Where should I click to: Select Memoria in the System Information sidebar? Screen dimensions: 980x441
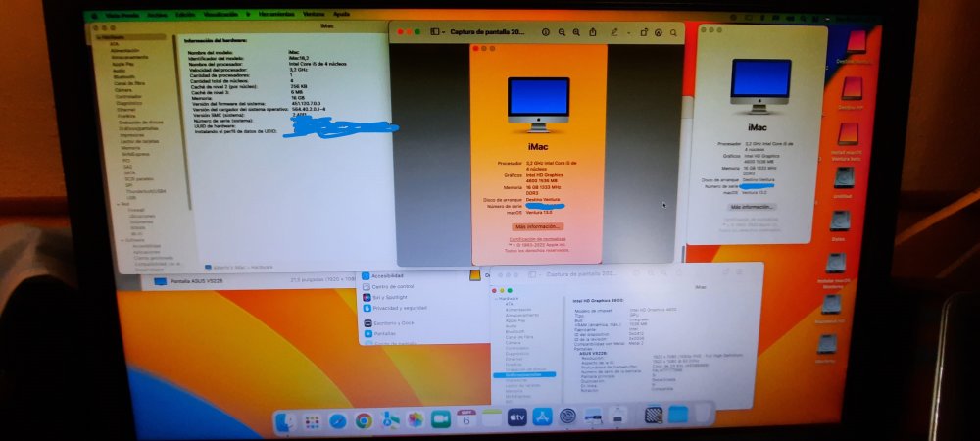(131, 148)
